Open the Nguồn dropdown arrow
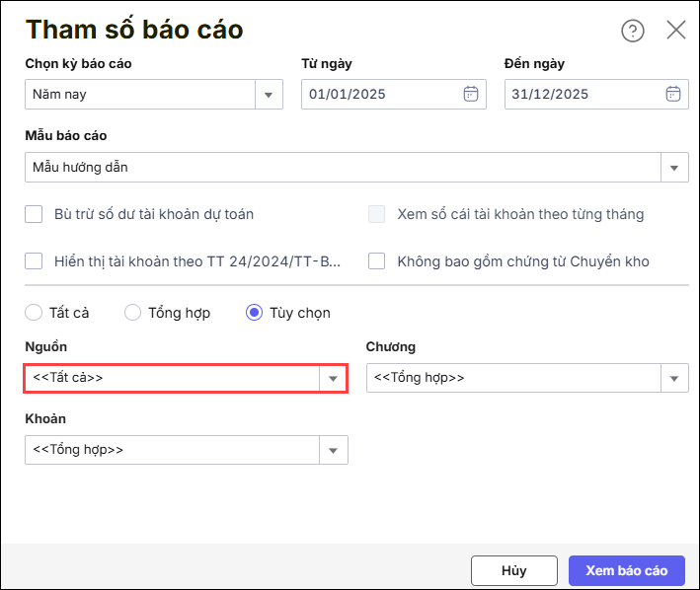Screen dimensions: 700x590 tap(333, 378)
